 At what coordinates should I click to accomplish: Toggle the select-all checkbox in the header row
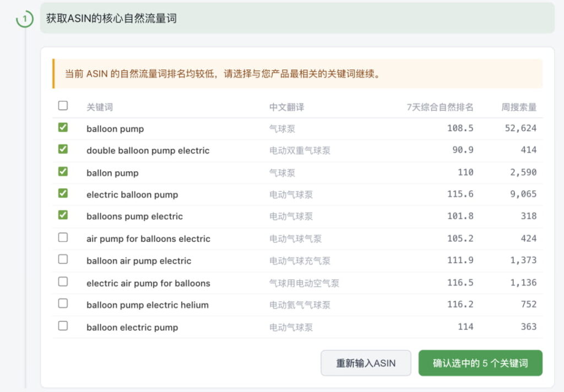coord(63,105)
